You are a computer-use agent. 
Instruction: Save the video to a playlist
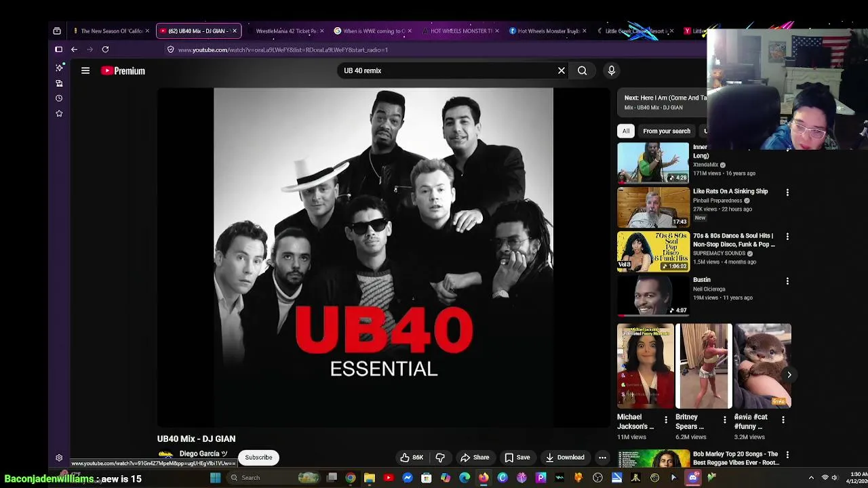517,457
